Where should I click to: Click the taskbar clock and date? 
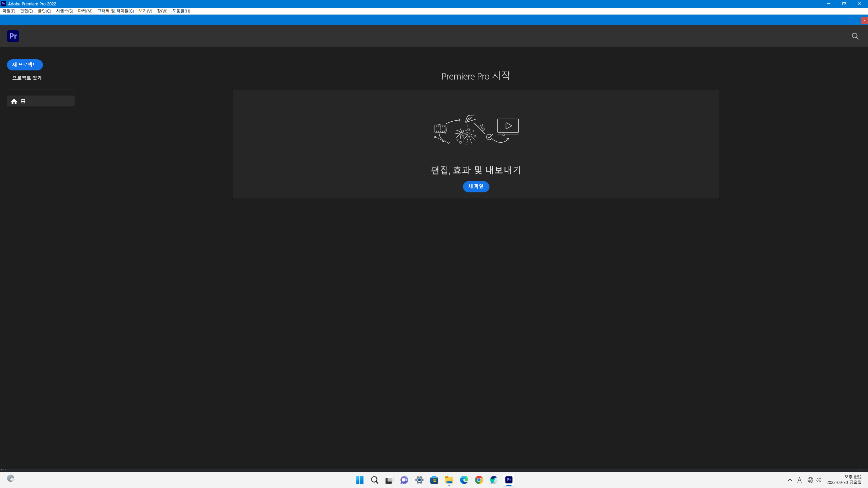pyautogui.click(x=844, y=480)
